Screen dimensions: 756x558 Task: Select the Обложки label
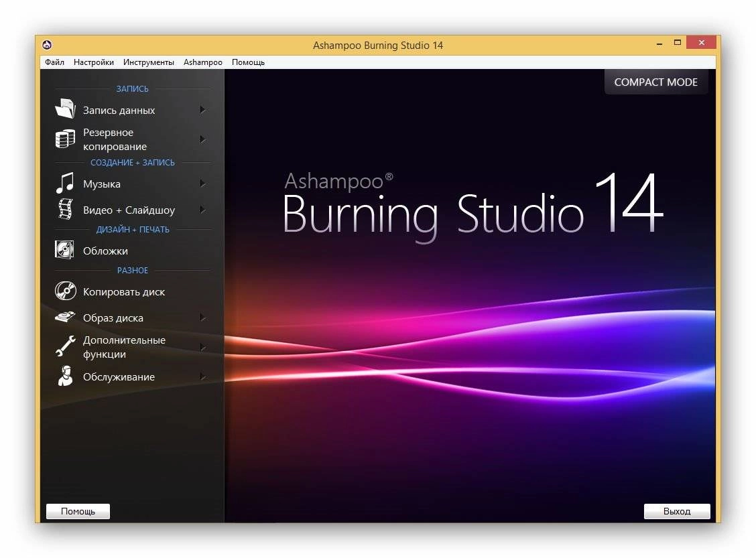[x=105, y=251]
